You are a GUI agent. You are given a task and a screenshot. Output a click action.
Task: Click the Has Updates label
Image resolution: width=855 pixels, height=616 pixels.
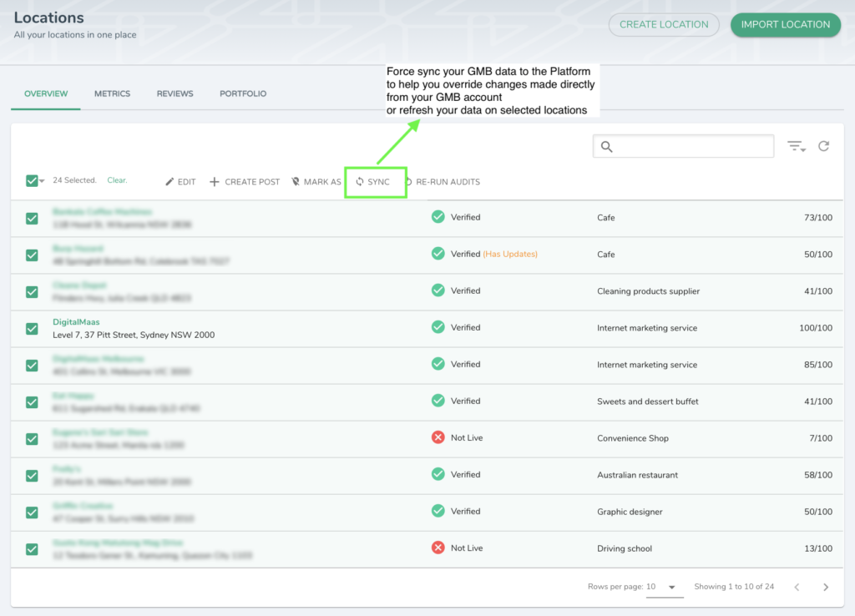pos(510,254)
